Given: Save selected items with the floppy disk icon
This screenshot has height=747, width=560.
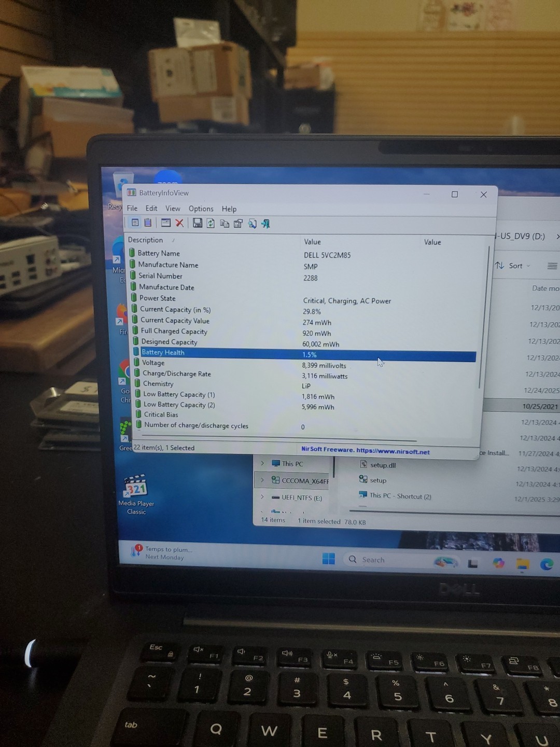Looking at the screenshot, I should (x=198, y=223).
